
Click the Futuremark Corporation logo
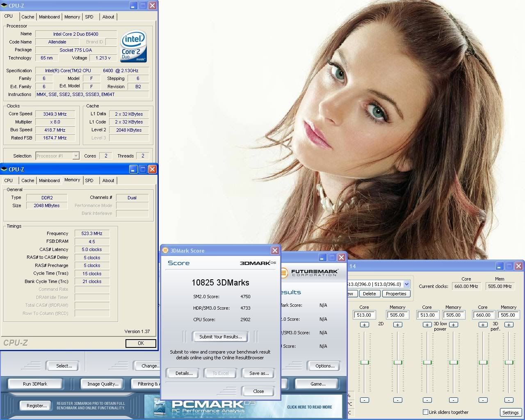(310, 272)
